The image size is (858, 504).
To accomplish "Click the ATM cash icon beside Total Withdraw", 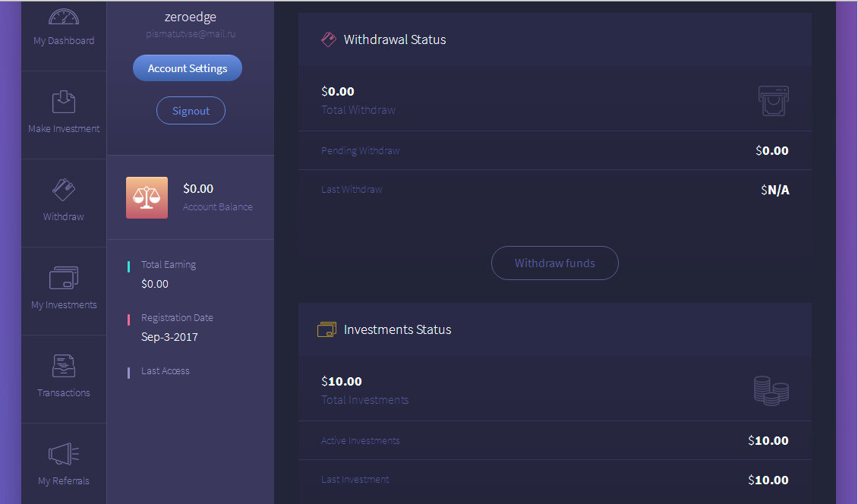I will (773, 101).
